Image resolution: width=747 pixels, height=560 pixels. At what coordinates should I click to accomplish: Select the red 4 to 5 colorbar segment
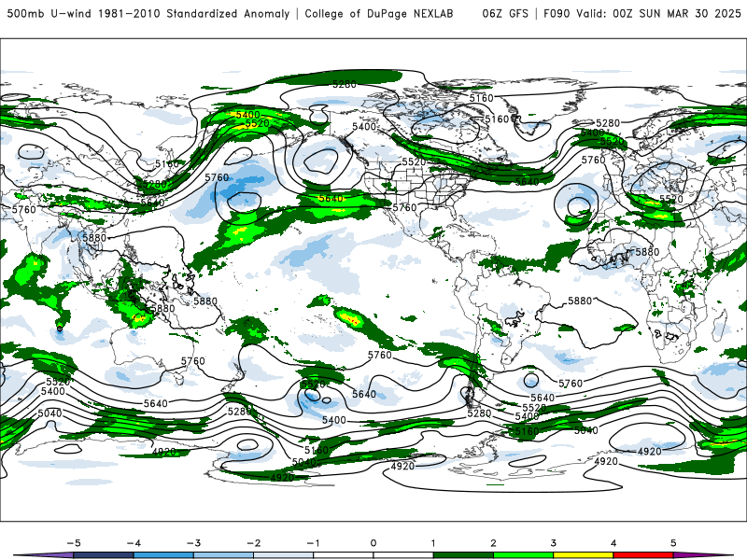pyautogui.click(x=643, y=555)
